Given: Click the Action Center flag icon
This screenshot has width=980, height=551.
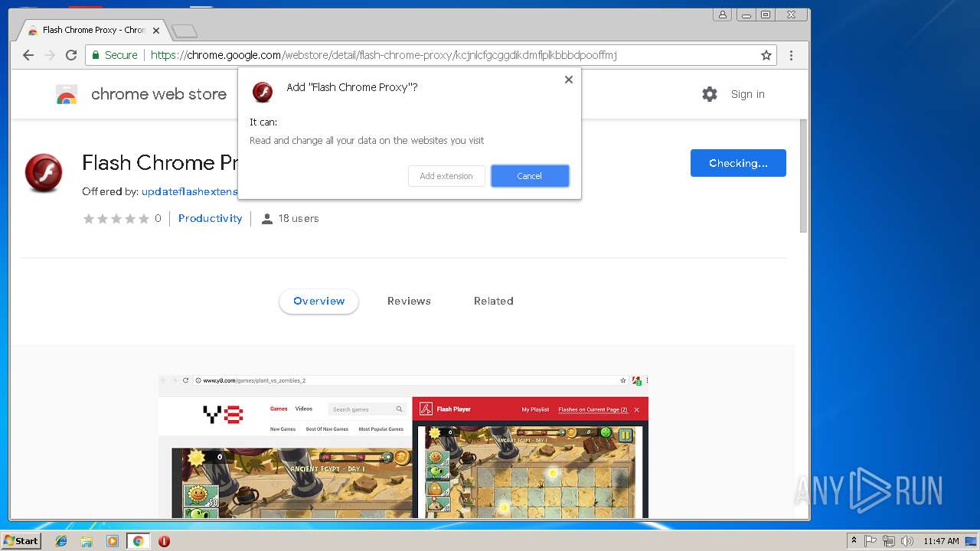Looking at the screenshot, I should 871,541.
